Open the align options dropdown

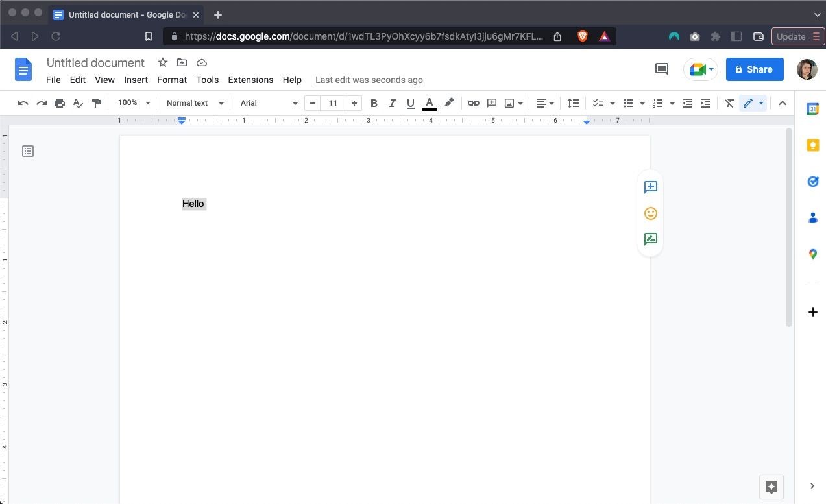coord(545,103)
